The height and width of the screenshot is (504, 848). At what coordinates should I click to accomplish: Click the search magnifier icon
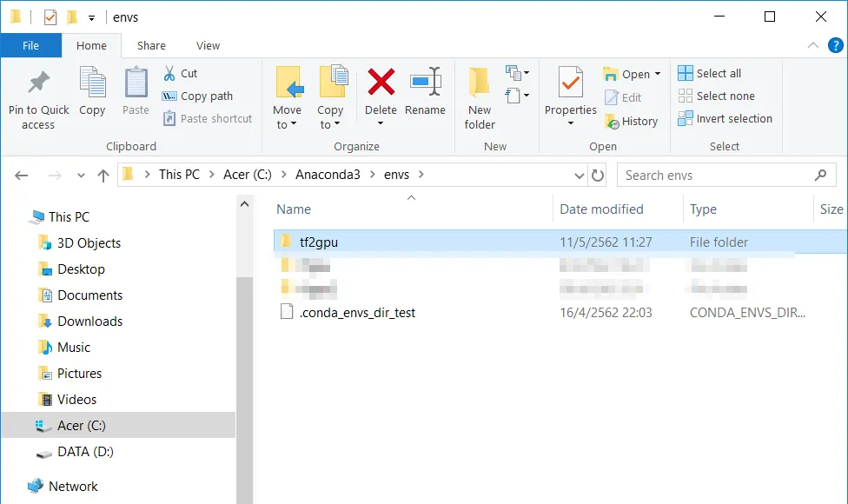820,176
